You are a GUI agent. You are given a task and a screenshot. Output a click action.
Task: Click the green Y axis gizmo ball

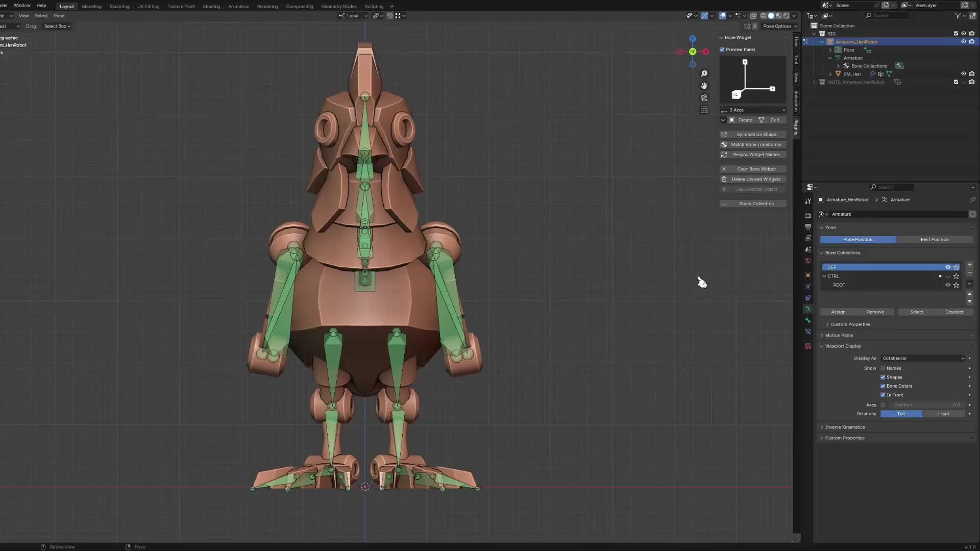(x=693, y=52)
